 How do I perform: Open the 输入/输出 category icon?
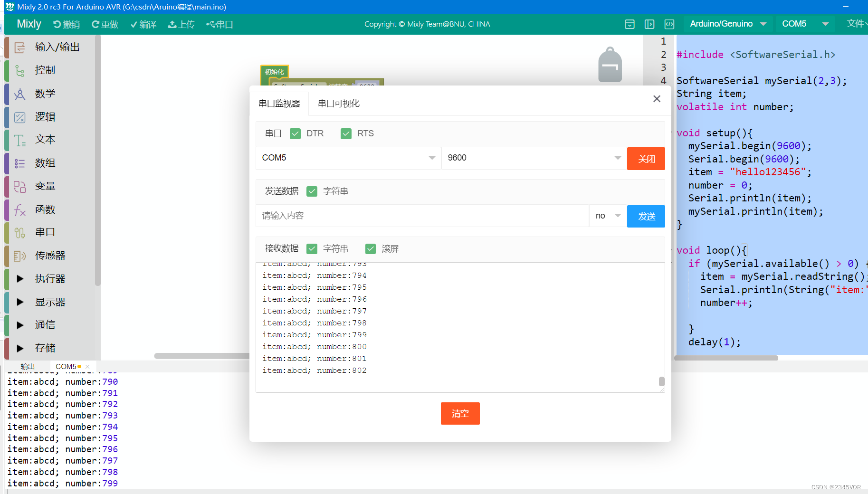point(19,47)
